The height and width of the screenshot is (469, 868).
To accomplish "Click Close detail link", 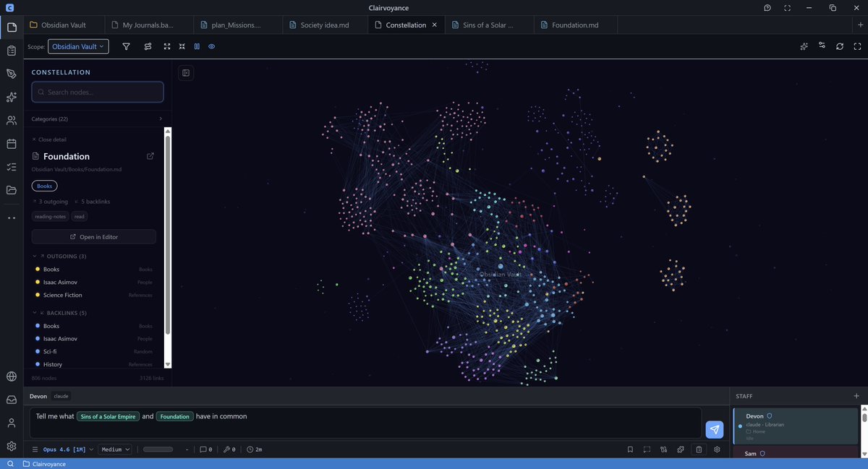I will pyautogui.click(x=49, y=139).
